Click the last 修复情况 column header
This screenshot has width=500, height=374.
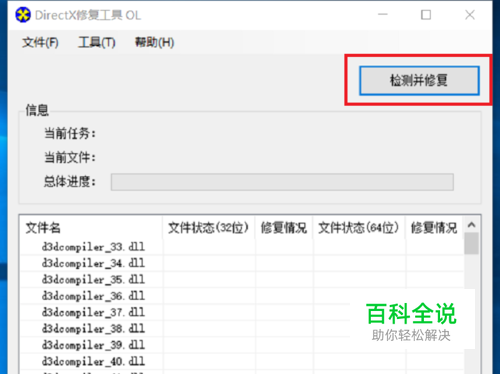pos(434,228)
